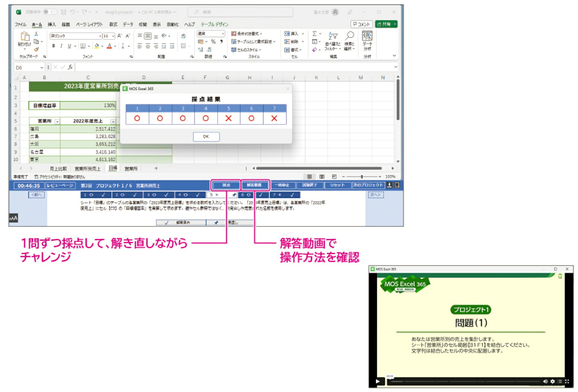Click the paste clipboard icon
578x392 pixels.
[25, 36]
